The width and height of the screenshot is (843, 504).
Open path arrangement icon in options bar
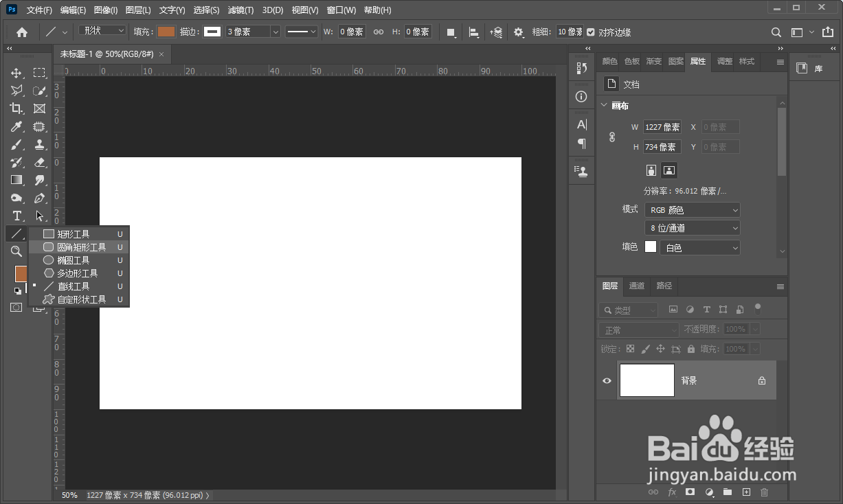pos(496,32)
